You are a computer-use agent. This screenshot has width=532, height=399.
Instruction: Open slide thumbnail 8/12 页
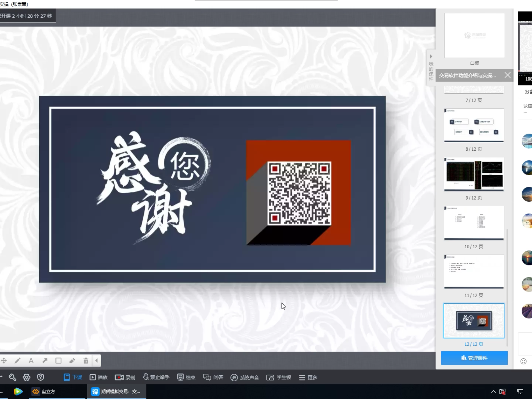click(x=474, y=125)
